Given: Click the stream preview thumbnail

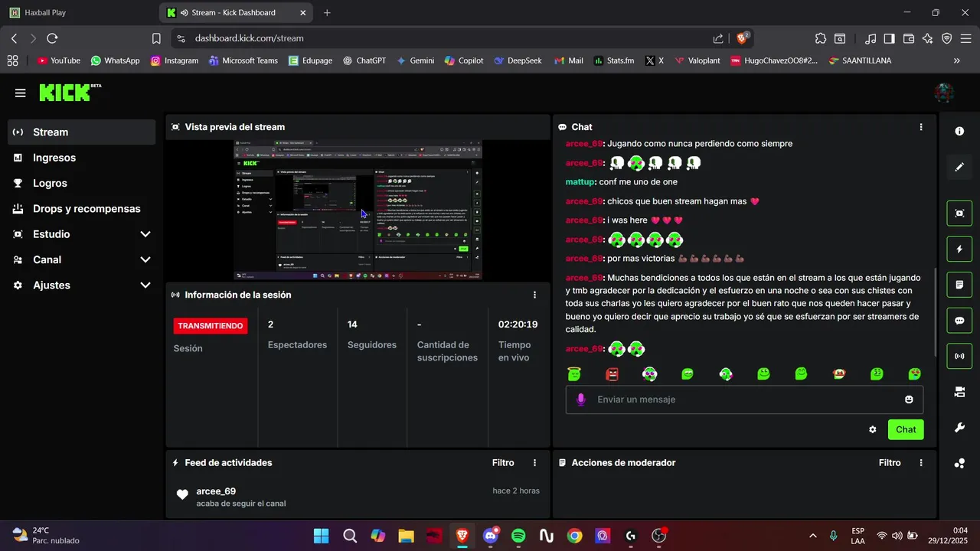Looking at the screenshot, I should [x=358, y=210].
